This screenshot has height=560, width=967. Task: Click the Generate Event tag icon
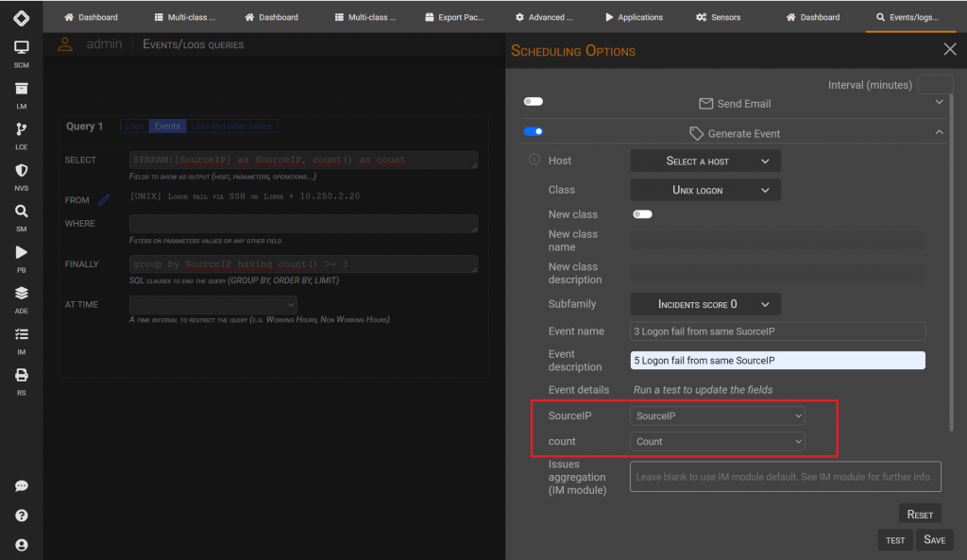696,133
